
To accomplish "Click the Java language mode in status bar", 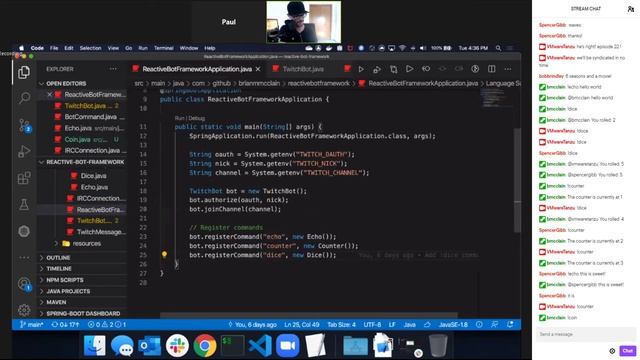I will [x=409, y=325].
